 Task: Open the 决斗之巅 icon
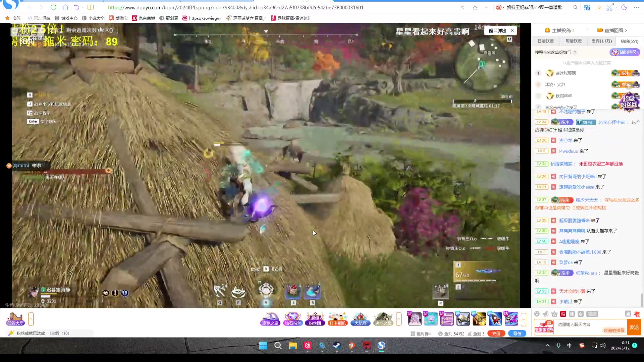[x=383, y=319]
